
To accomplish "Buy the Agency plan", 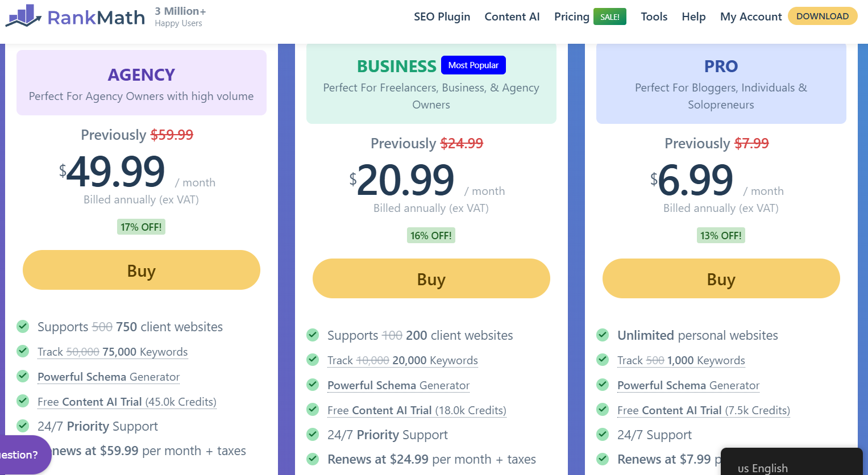I will point(142,270).
